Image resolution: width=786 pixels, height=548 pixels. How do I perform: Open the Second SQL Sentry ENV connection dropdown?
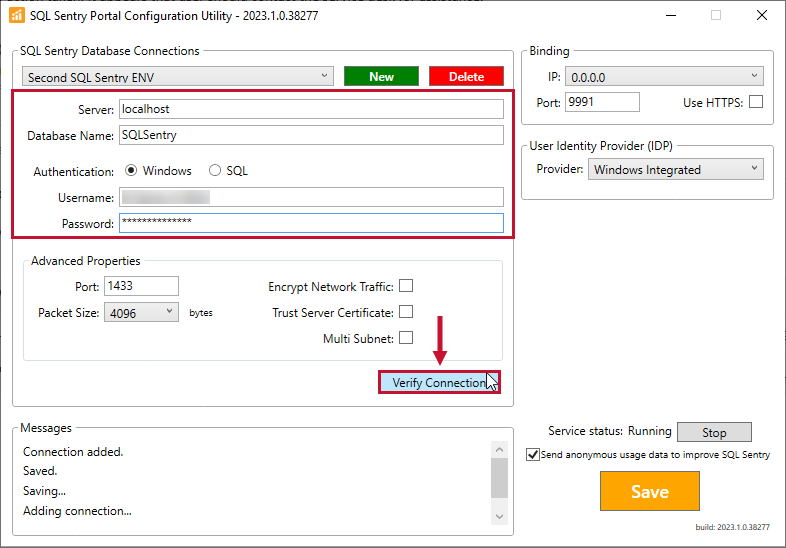point(178,77)
